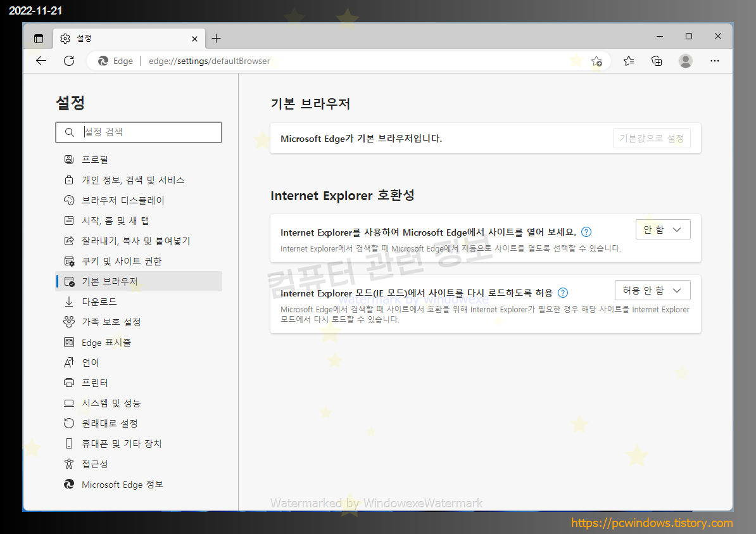Click the 설정 검색 search field
This screenshot has width=756, height=534.
(x=139, y=132)
